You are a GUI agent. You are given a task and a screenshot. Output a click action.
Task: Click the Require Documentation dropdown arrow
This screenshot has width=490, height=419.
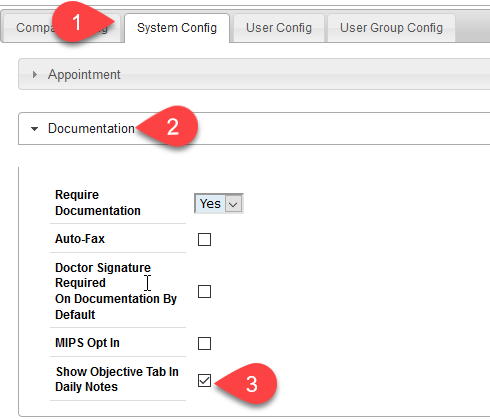pyautogui.click(x=233, y=204)
